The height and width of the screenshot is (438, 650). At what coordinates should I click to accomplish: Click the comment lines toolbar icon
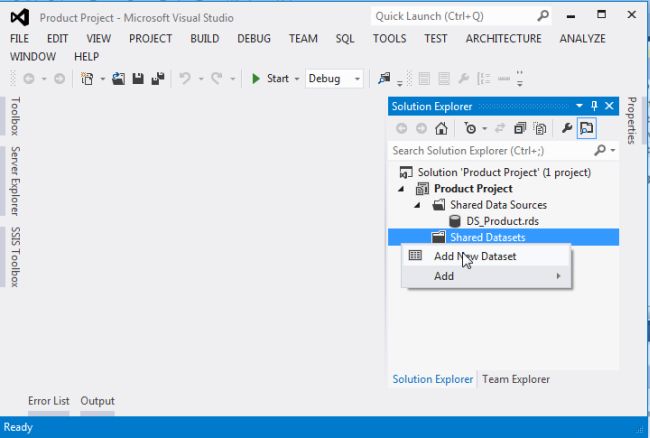[x=424, y=78]
